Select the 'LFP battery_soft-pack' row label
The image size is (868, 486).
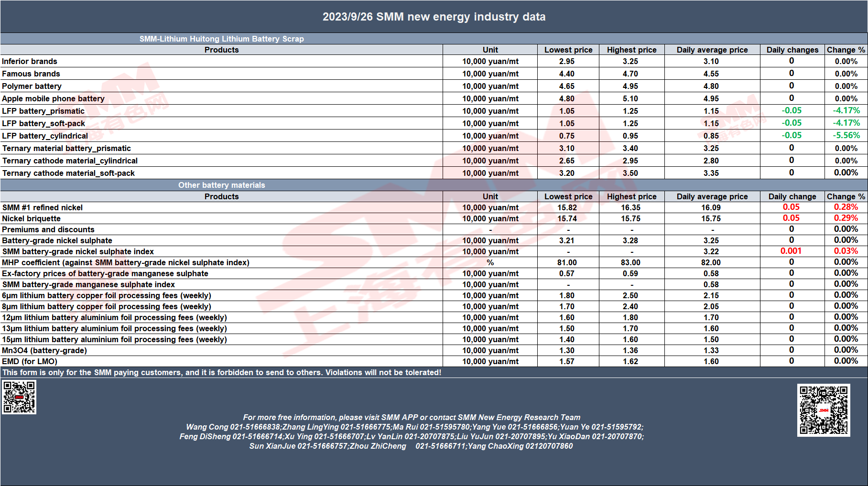click(43, 123)
